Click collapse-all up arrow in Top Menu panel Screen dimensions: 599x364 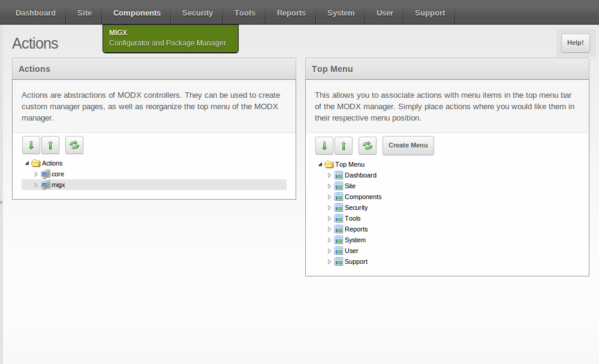[344, 146]
